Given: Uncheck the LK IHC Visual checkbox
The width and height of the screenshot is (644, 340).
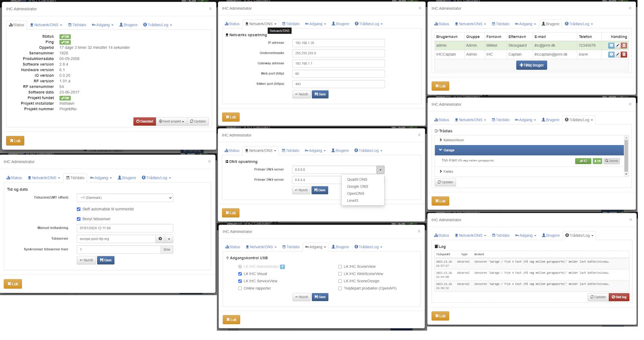Looking at the screenshot, I should [x=240, y=274].
